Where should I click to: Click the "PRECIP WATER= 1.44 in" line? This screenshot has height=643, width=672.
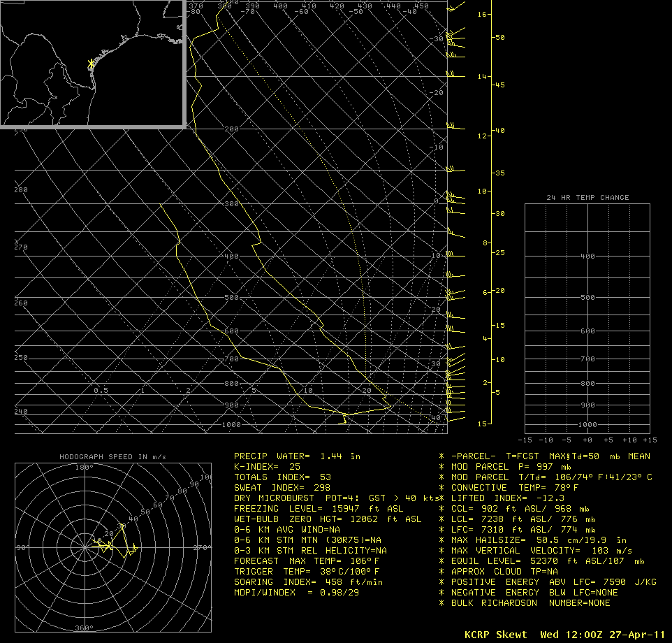[x=297, y=456]
